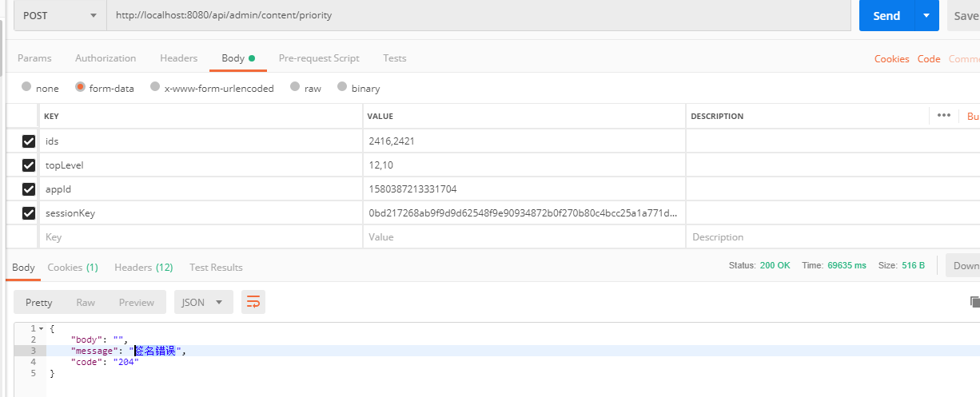
Task: Select the raw body type radio
Action: pos(296,87)
